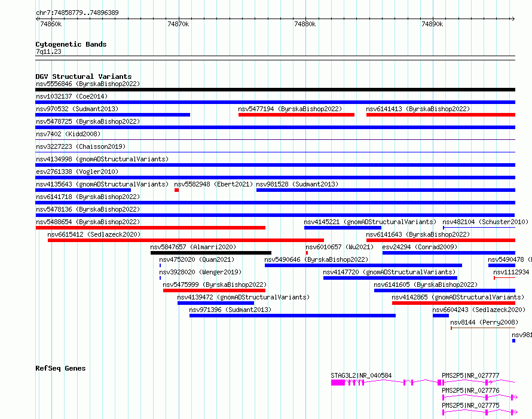Viewport: 532px width, 419px height.
Task: Click the red nsv5475999 variant bar
Action: [x=214, y=290]
